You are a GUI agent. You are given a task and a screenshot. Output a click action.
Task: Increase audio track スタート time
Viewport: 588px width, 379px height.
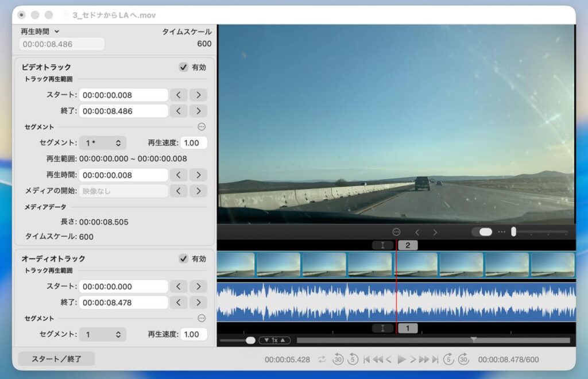point(198,287)
